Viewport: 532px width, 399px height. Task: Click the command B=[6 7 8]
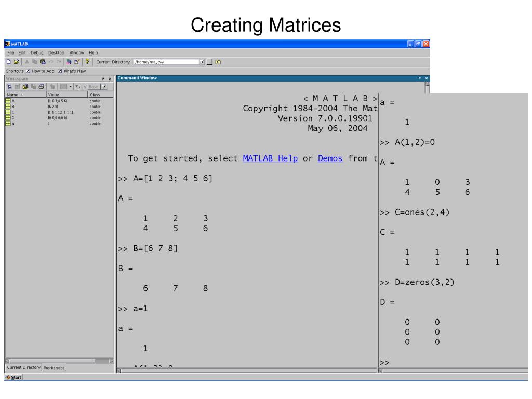point(155,248)
